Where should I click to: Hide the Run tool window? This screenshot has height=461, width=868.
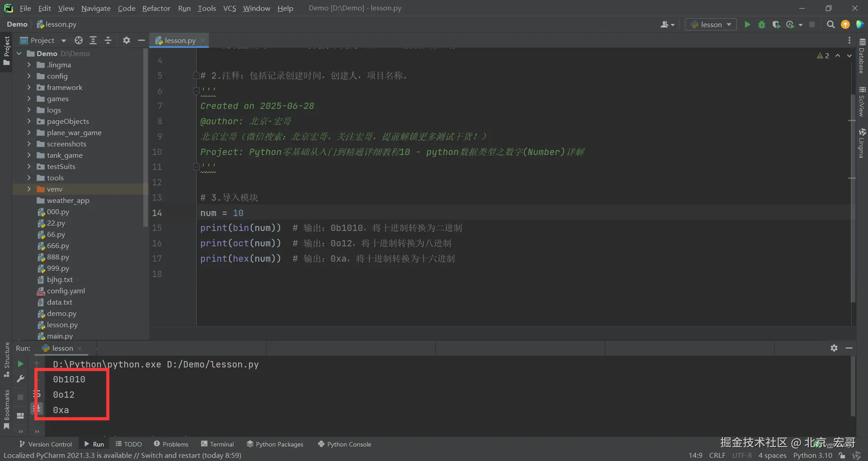click(849, 348)
